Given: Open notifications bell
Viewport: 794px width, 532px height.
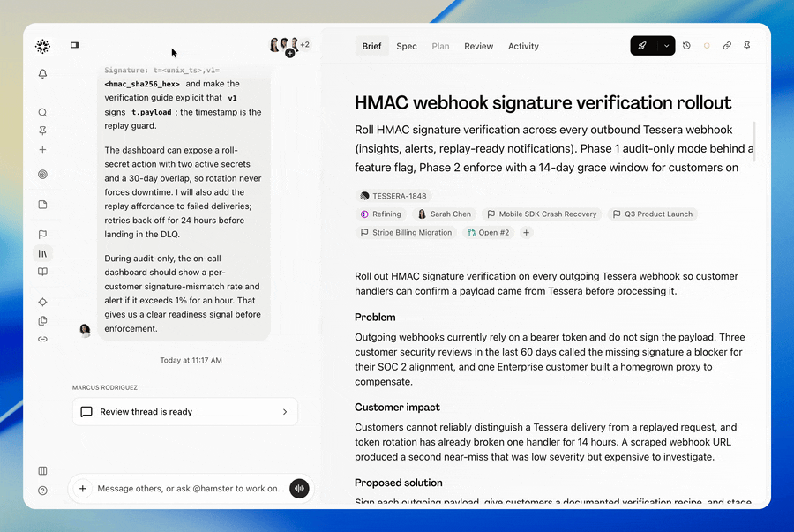Looking at the screenshot, I should tap(42, 74).
